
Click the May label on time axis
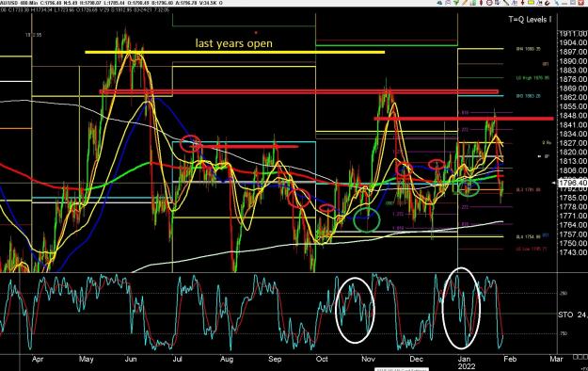pyautogui.click(x=86, y=359)
